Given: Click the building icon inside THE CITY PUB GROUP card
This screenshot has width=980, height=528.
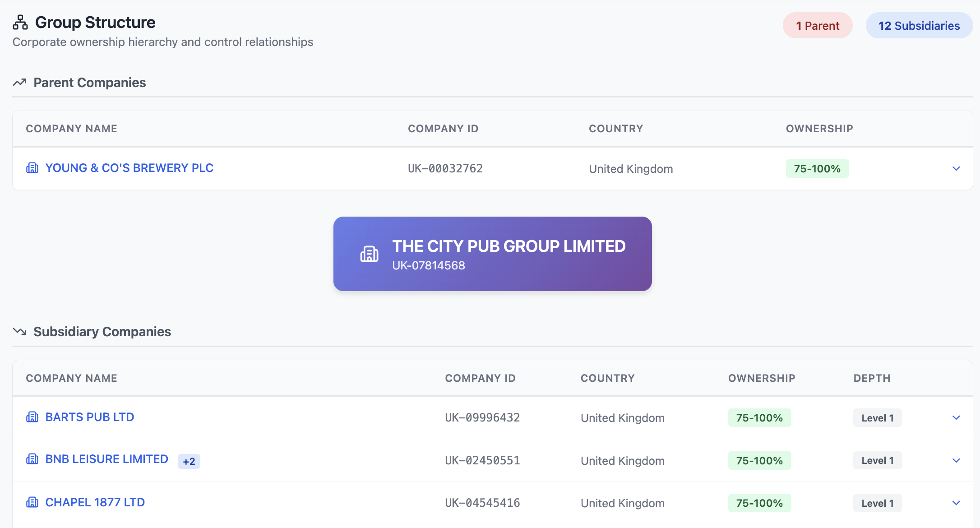Looking at the screenshot, I should [x=370, y=254].
